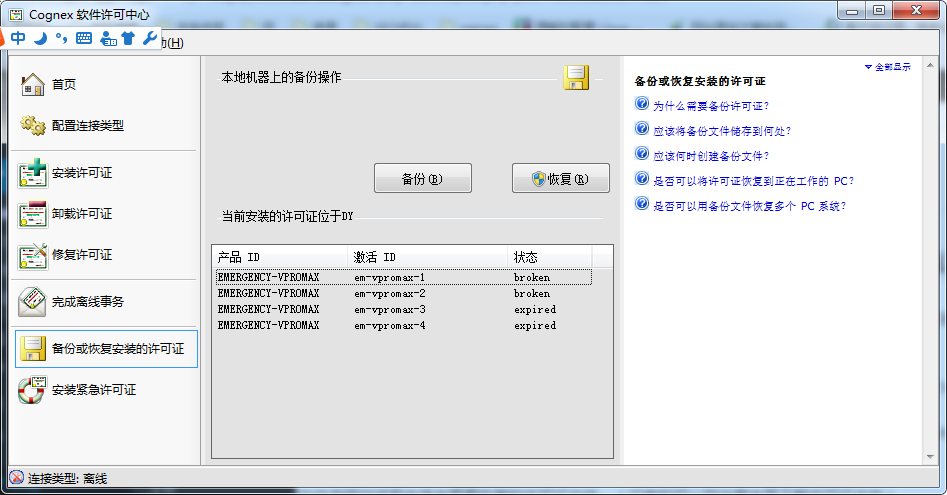Viewport: 947px width, 495px height.
Task: Click help icon beside 应该何时创建备份文件
Action: pyautogui.click(x=641, y=154)
